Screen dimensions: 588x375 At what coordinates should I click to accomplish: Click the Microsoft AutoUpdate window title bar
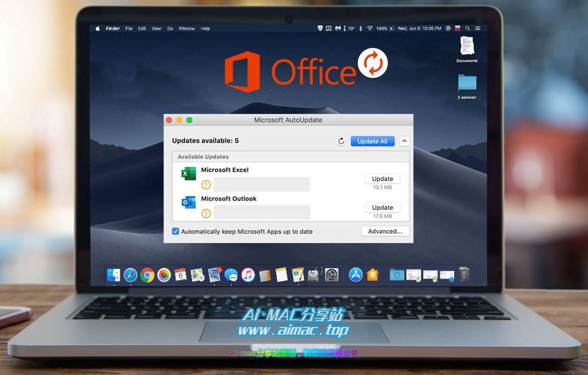tap(289, 120)
